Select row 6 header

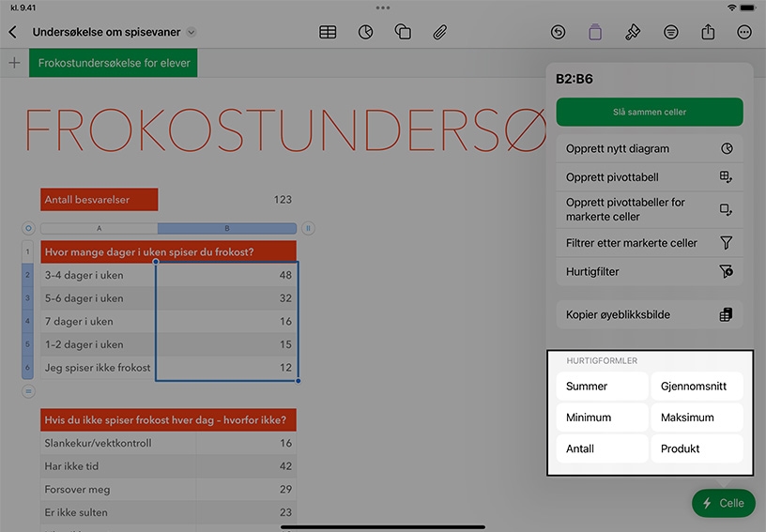[x=28, y=368]
